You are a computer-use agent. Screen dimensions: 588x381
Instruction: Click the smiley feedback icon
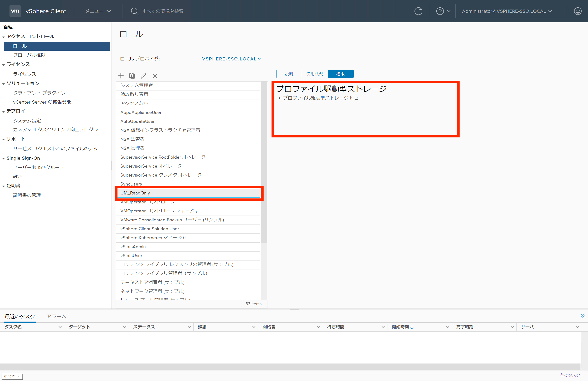[578, 11]
